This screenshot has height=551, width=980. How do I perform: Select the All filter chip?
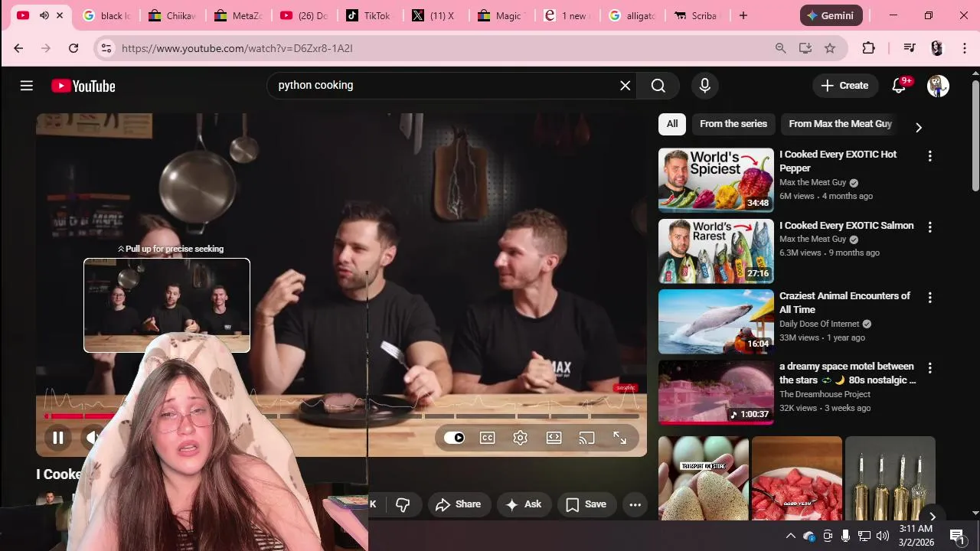672,124
